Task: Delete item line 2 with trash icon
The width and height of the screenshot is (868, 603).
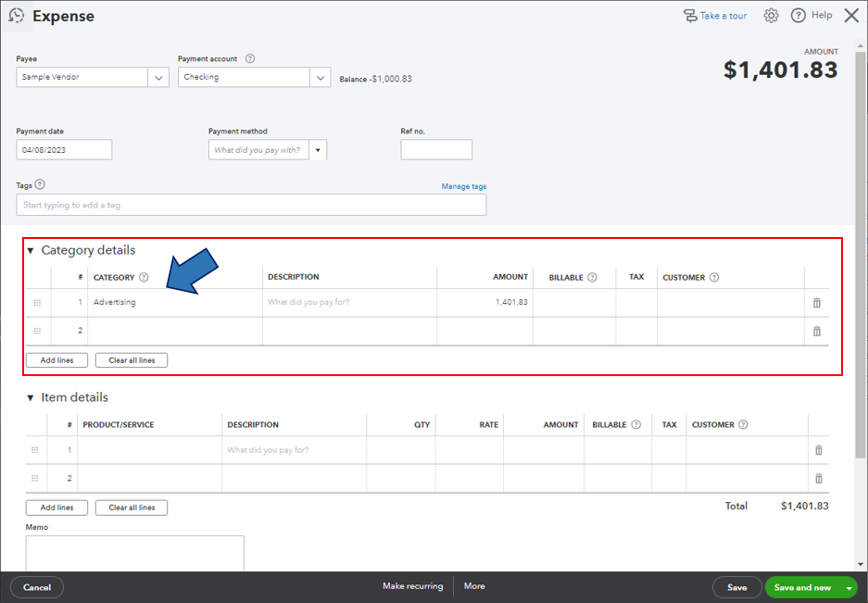Action: click(x=819, y=478)
